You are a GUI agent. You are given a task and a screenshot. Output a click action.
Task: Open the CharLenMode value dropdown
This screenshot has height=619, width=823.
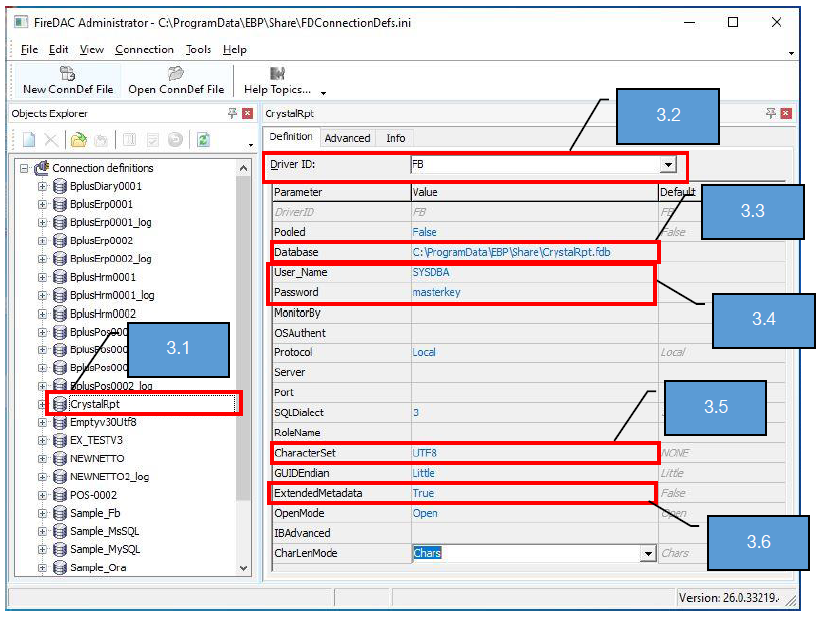pos(647,553)
